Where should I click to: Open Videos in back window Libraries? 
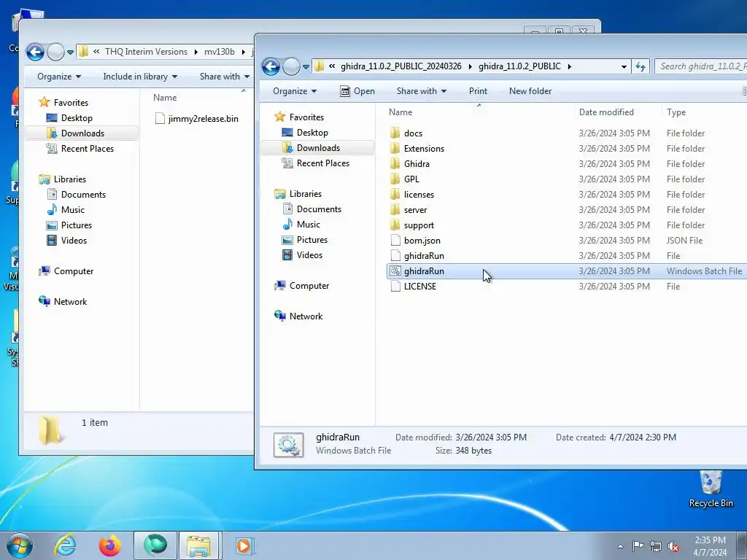(x=74, y=240)
